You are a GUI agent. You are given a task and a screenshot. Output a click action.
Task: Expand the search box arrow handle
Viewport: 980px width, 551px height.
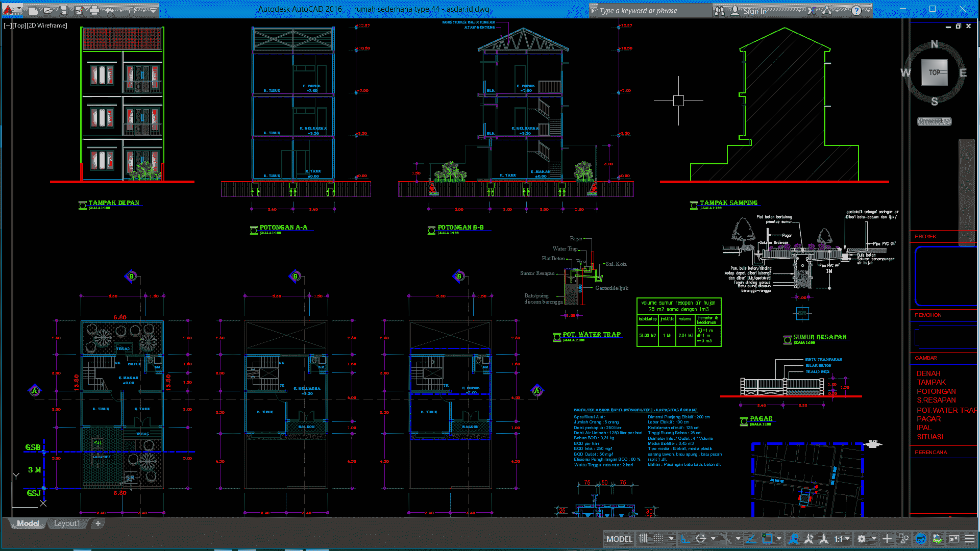point(593,10)
